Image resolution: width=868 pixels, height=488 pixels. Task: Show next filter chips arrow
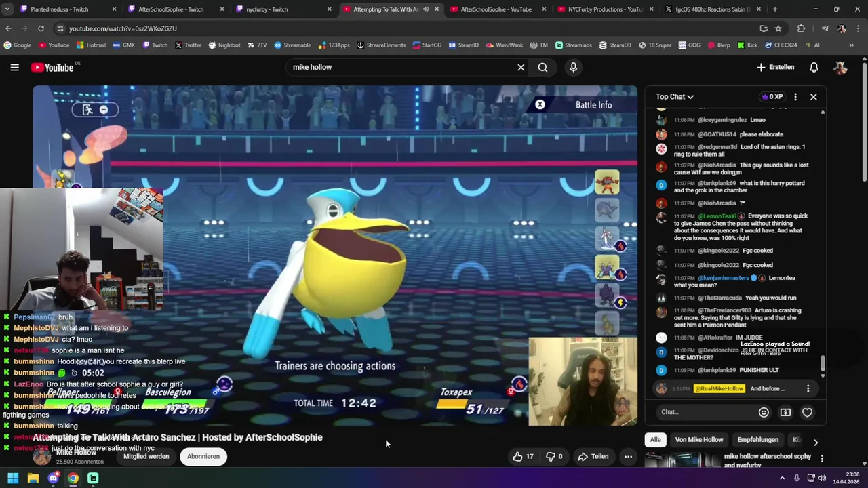pos(816,442)
